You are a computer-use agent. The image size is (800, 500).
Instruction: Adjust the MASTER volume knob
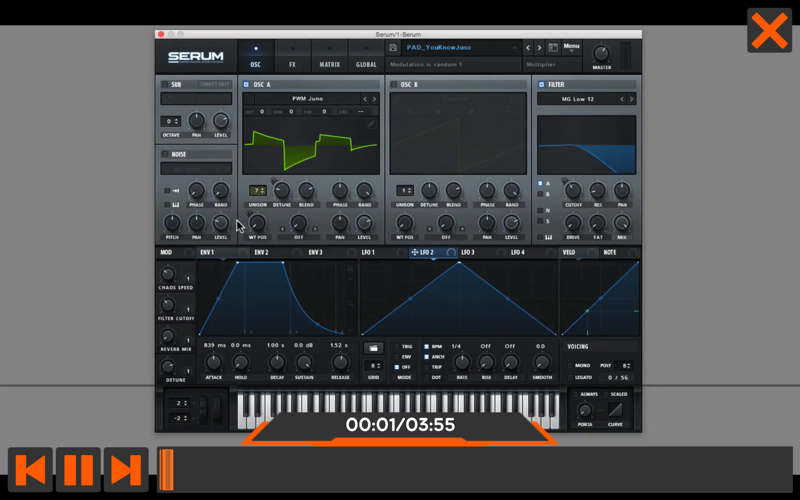[602, 53]
